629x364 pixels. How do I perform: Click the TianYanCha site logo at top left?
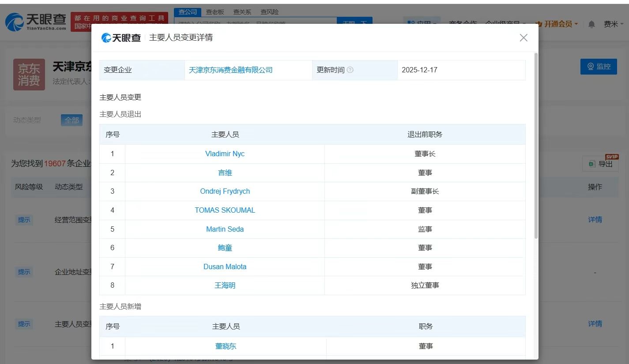[35, 22]
